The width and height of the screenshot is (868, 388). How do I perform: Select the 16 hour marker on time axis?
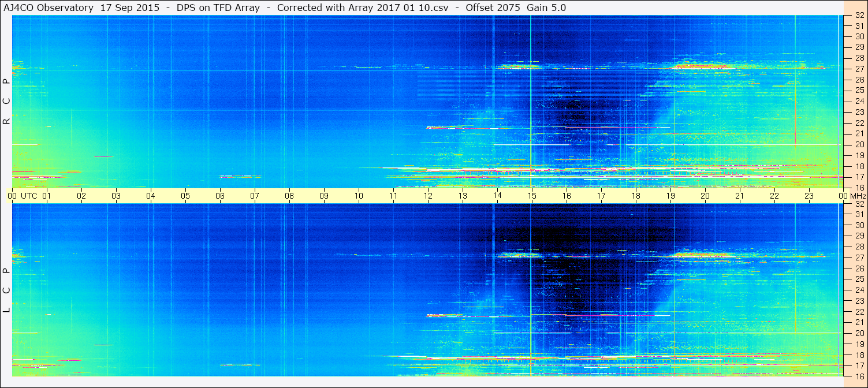567,196
